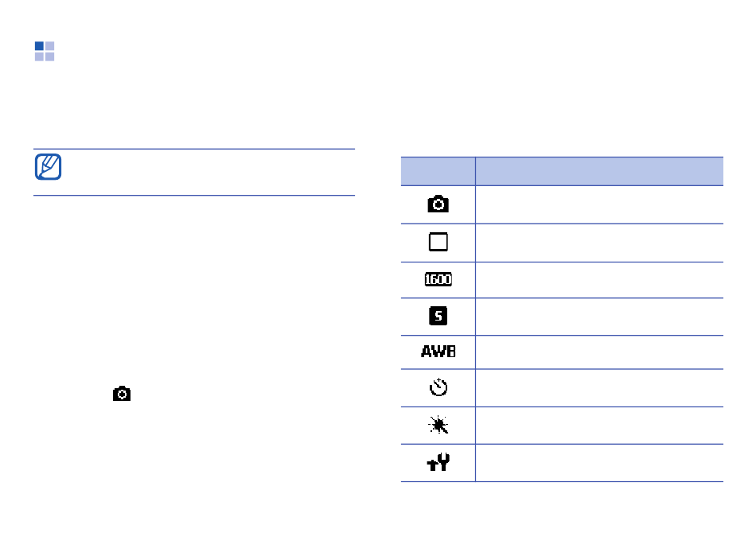756x556 pixels.
Task: Select the S quality icon
Action: click(438, 316)
